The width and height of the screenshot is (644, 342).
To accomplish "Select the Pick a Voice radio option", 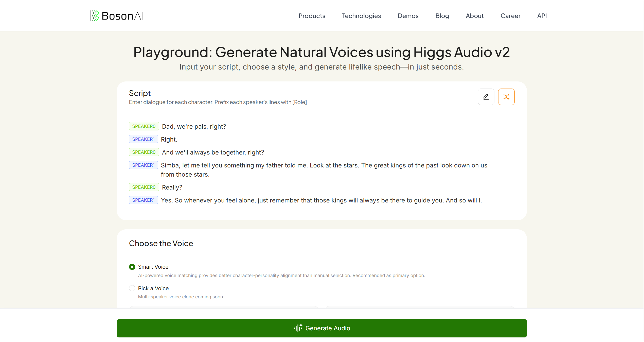I will tap(132, 288).
